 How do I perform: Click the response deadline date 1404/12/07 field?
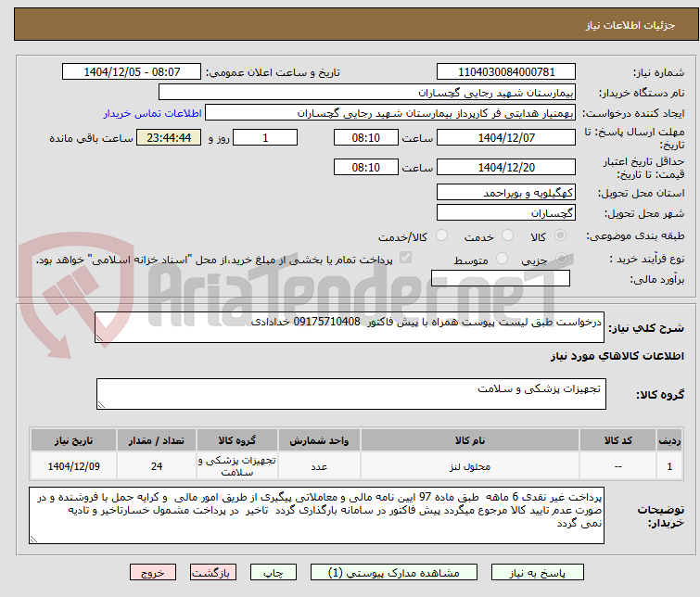(506, 137)
